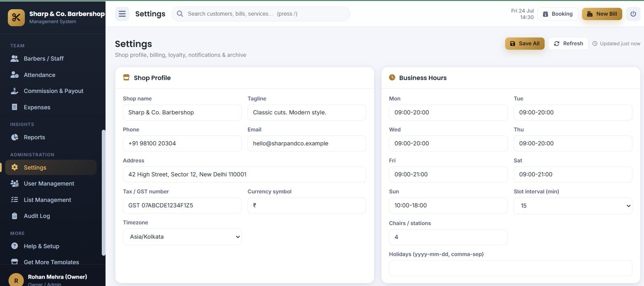
Task: Click the List Management checklist icon
Action: point(14,200)
